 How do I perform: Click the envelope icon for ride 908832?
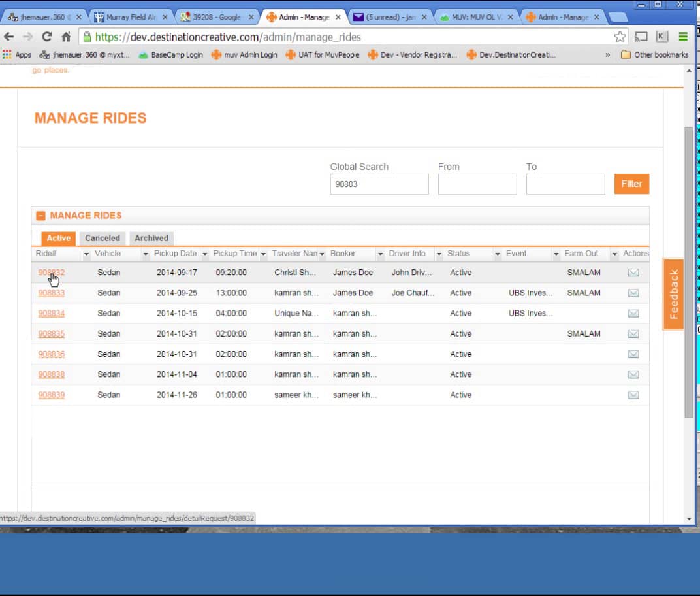pos(633,273)
